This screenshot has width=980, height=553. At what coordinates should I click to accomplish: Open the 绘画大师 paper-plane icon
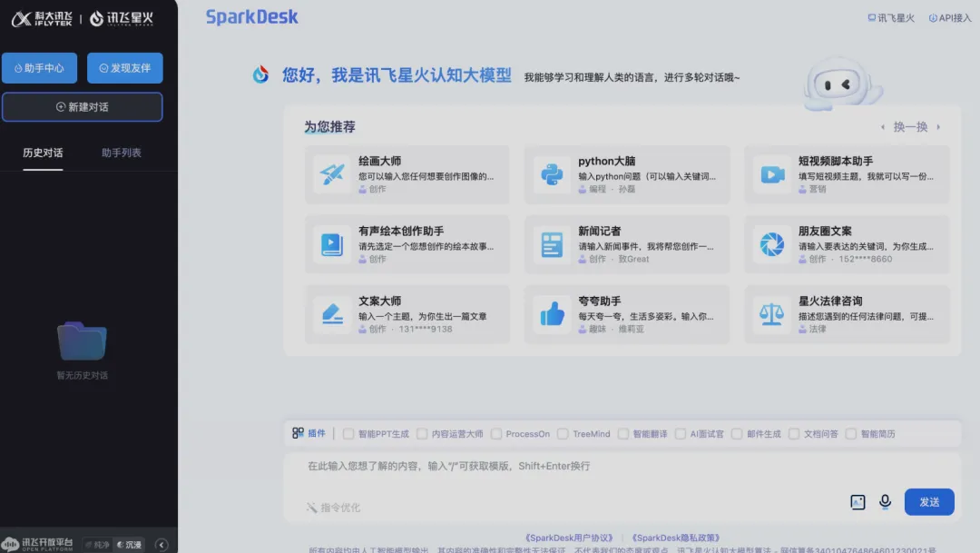332,174
